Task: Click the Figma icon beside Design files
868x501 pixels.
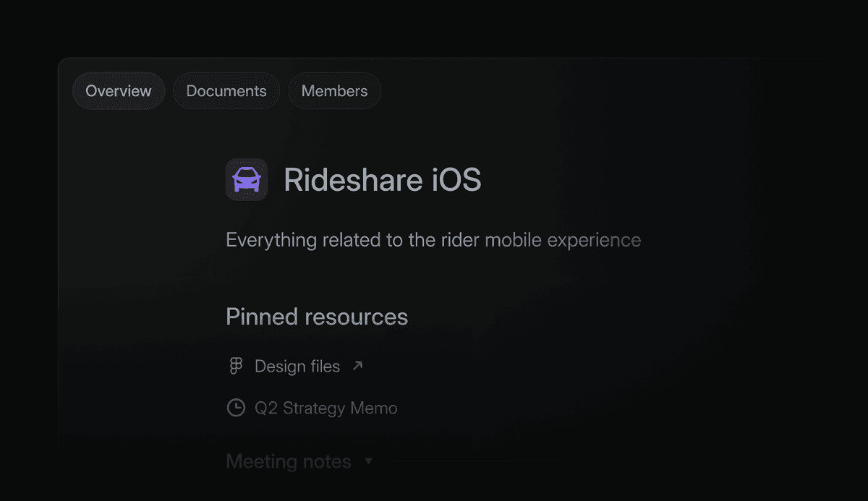Action: pyautogui.click(x=236, y=367)
